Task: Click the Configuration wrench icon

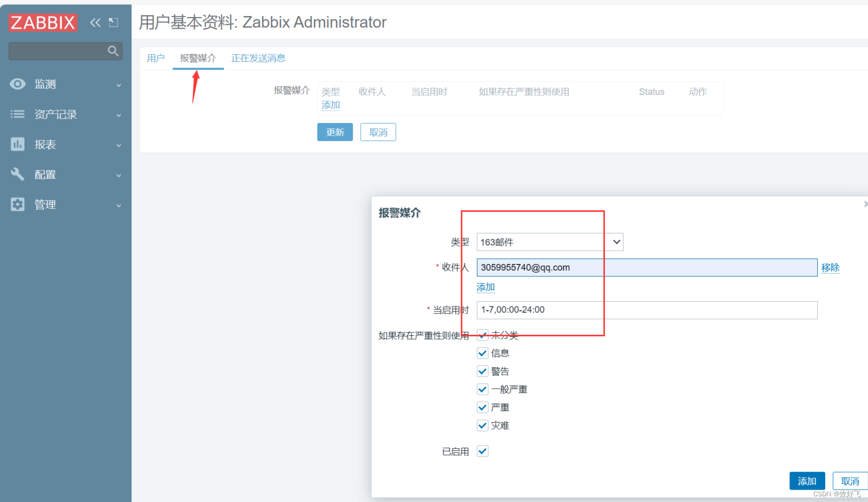Action: click(x=18, y=174)
